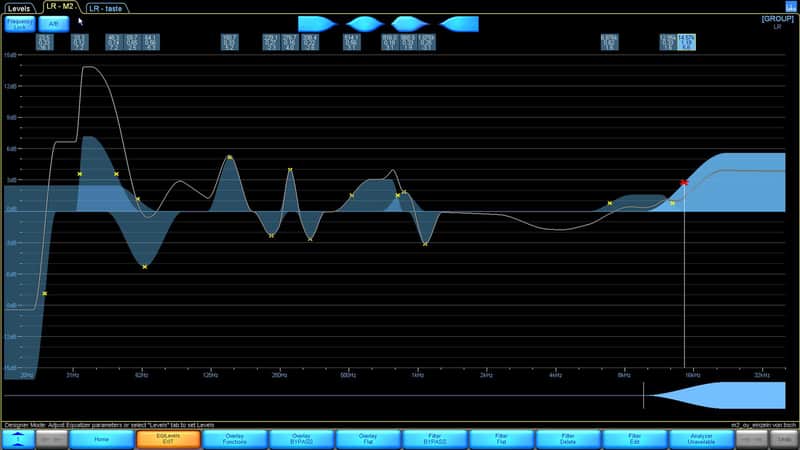
Task: Toggle the orange EQ/Levels EXIT button
Action: click(168, 439)
